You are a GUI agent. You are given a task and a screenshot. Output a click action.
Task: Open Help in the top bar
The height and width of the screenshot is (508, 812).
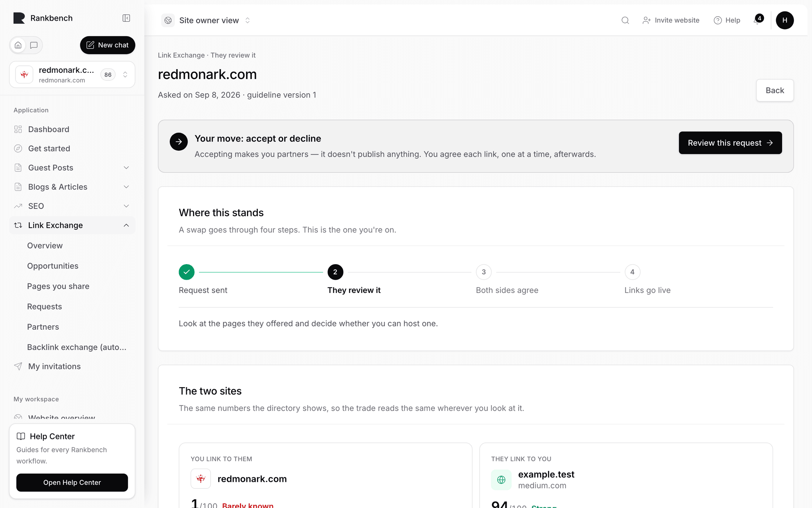(727, 20)
